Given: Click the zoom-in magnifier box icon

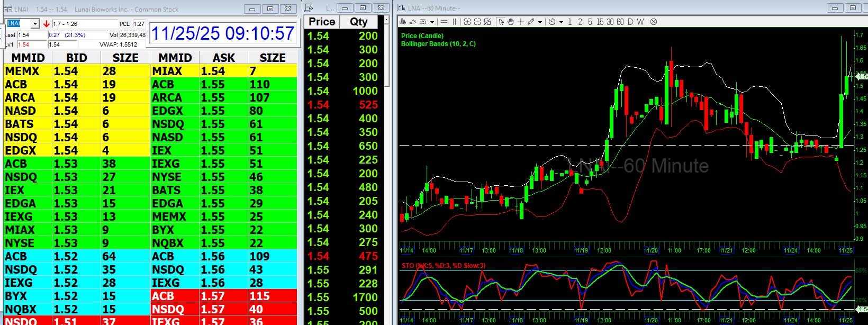Looking at the screenshot, I should 467,22.
